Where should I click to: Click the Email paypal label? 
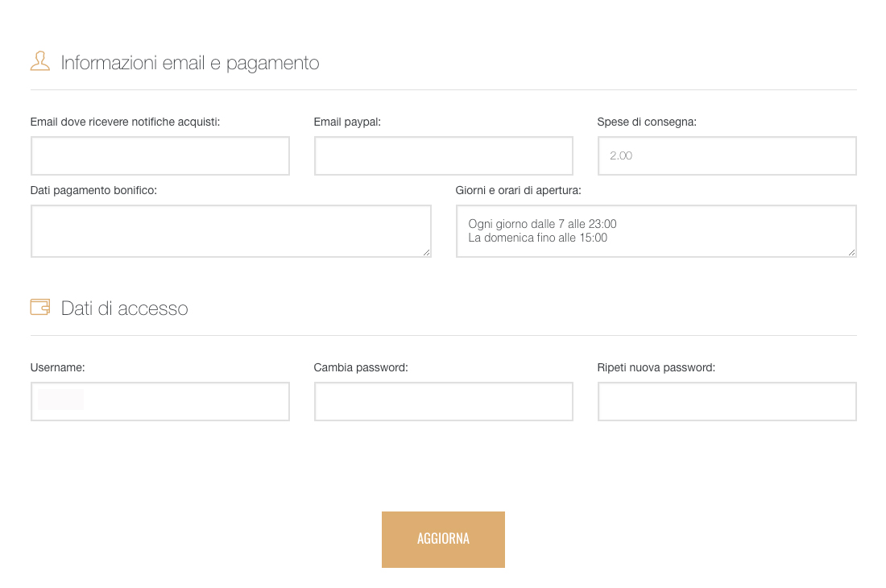[x=347, y=122]
